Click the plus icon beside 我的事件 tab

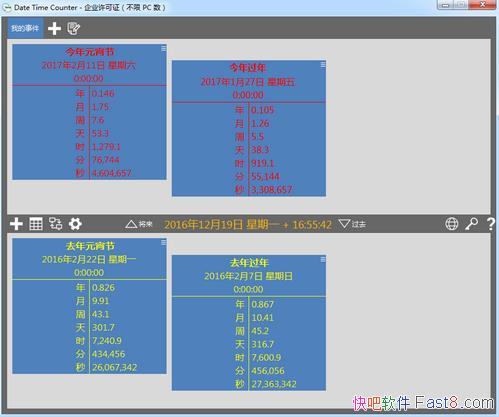point(54,29)
